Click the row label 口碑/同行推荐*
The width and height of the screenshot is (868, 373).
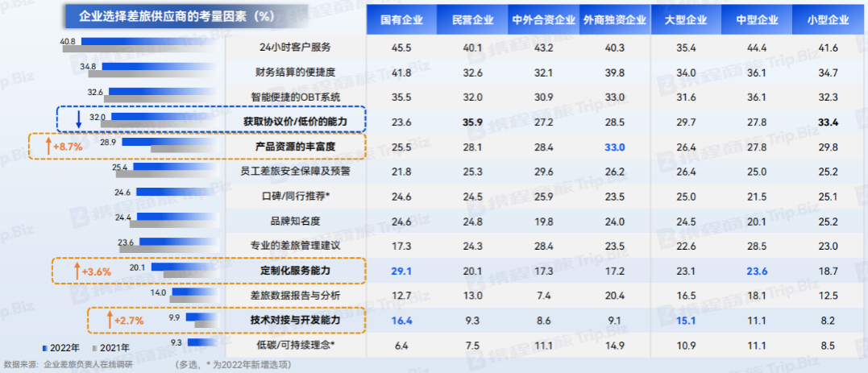coord(295,196)
